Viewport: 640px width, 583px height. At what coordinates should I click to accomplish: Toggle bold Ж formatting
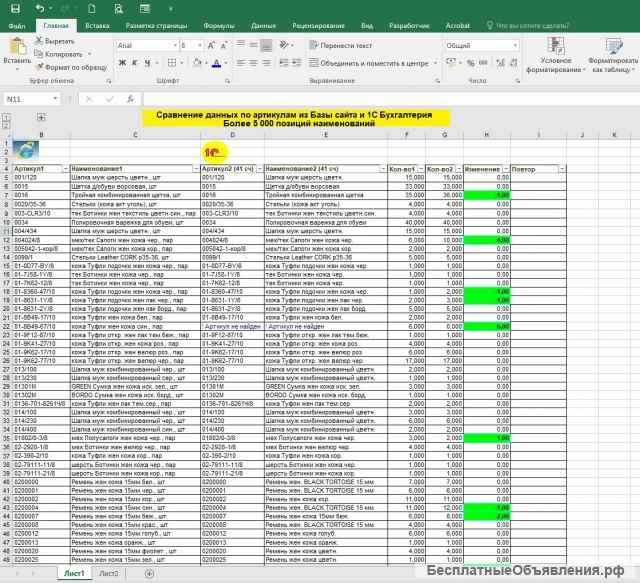tap(122, 63)
